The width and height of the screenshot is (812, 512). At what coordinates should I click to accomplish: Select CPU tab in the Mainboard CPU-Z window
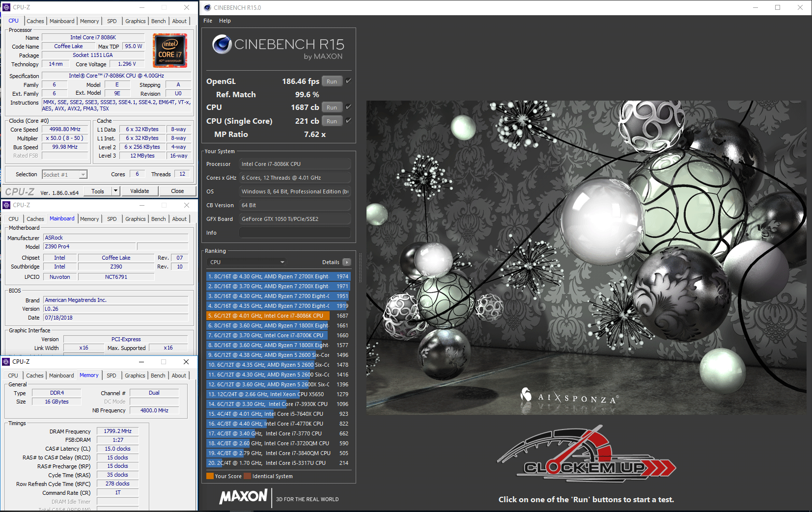point(14,219)
